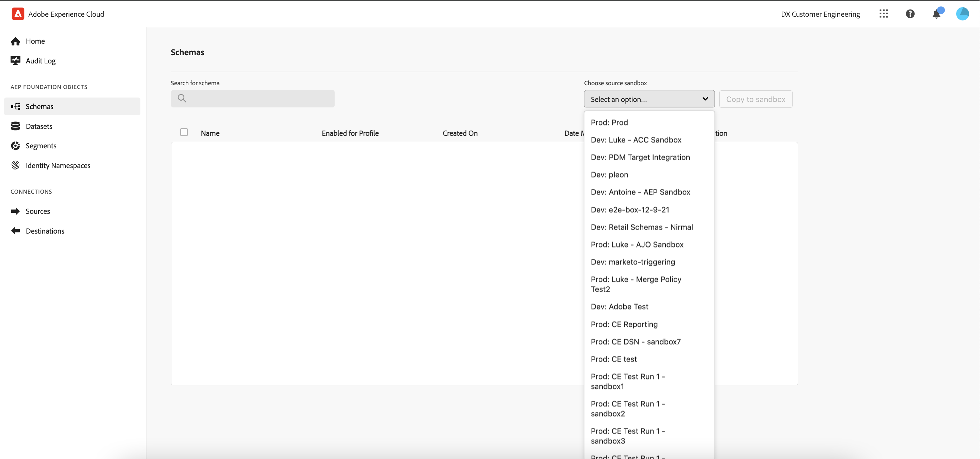Choose Prod: Prod sandbox option
This screenshot has height=459, width=980.
coord(649,122)
